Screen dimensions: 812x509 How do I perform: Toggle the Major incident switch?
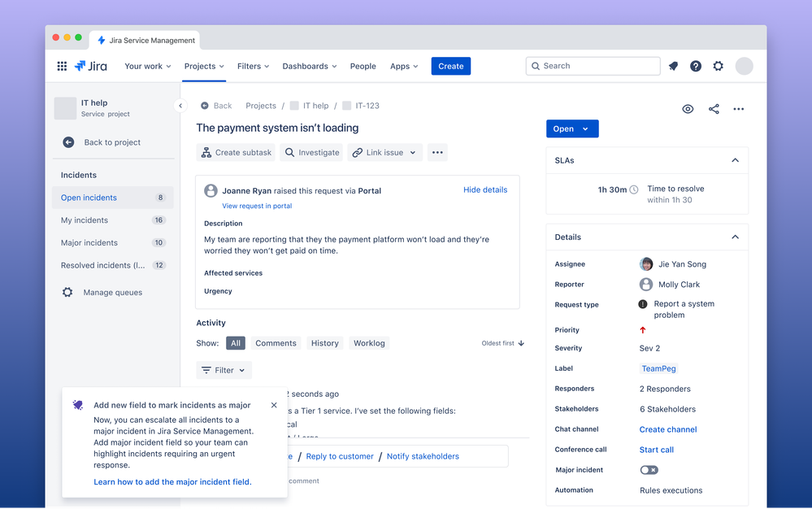tap(649, 469)
